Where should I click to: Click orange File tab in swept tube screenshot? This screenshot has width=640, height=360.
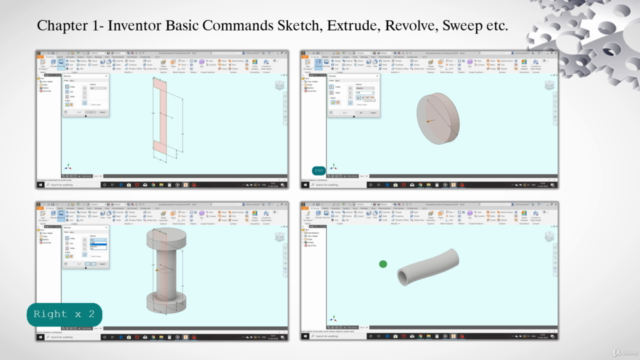click(304, 209)
